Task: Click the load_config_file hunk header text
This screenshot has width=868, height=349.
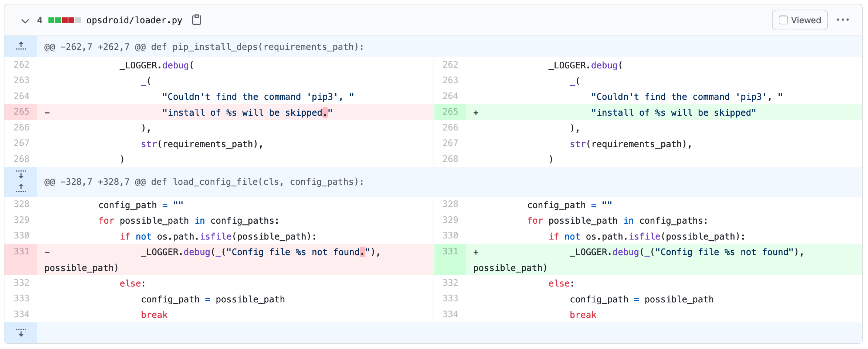Action: tap(204, 182)
